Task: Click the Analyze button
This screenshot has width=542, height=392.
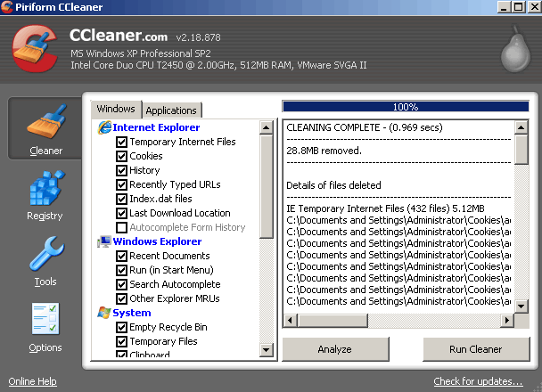Action: pos(335,349)
